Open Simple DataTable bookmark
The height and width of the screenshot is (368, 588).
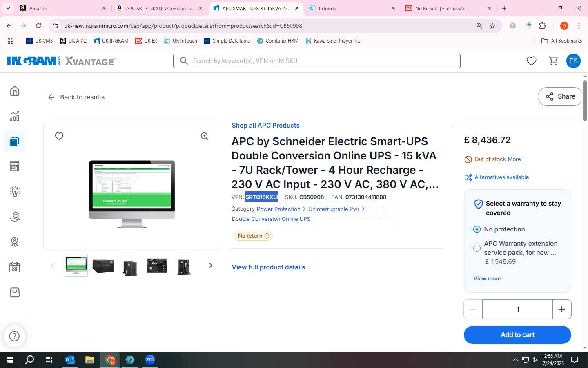coord(227,41)
